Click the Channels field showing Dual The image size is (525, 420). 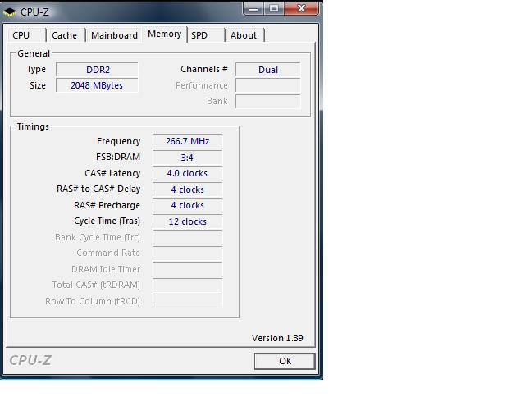pos(267,70)
